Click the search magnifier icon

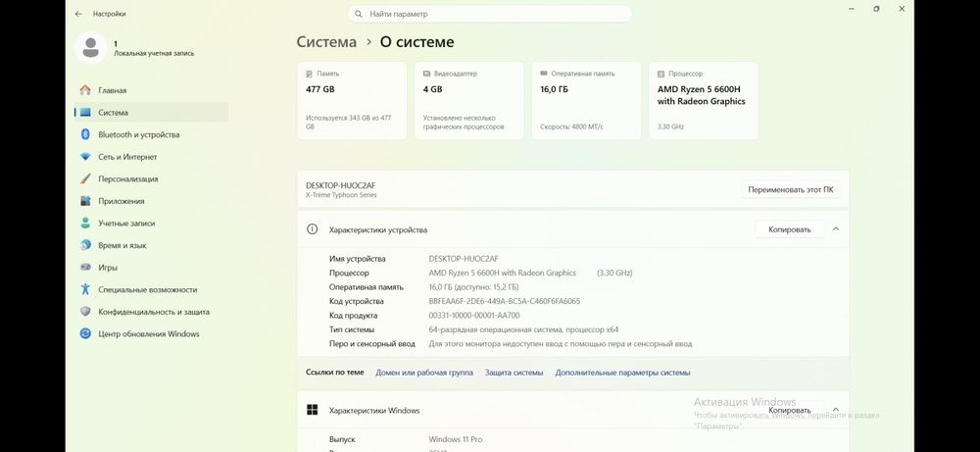(x=359, y=14)
